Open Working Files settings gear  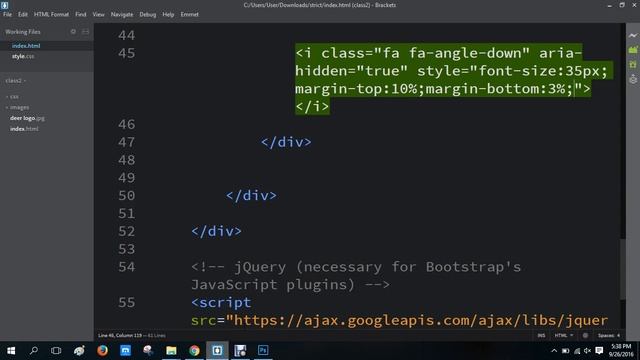73,31
